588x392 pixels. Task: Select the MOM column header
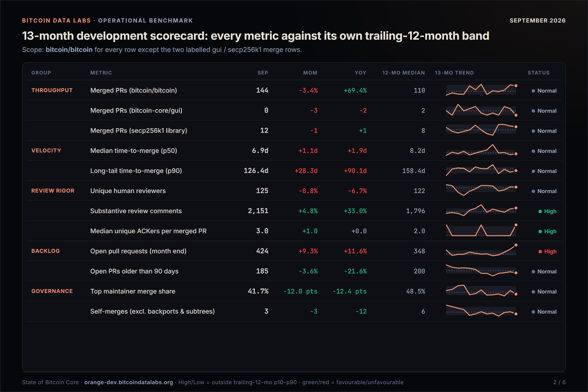pyautogui.click(x=310, y=73)
